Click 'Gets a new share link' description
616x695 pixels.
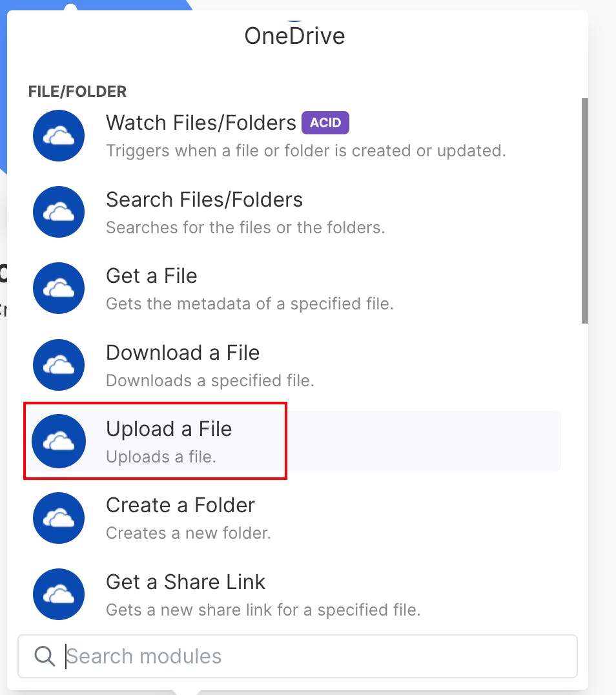click(263, 610)
